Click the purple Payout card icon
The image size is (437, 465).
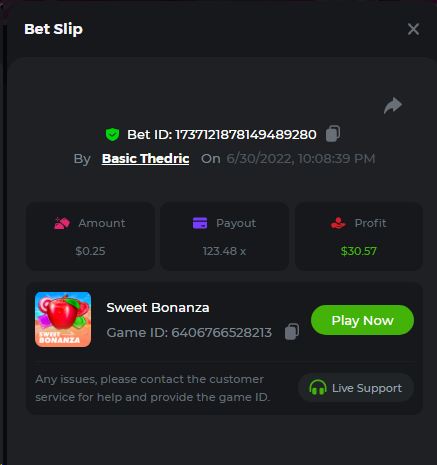(200, 223)
